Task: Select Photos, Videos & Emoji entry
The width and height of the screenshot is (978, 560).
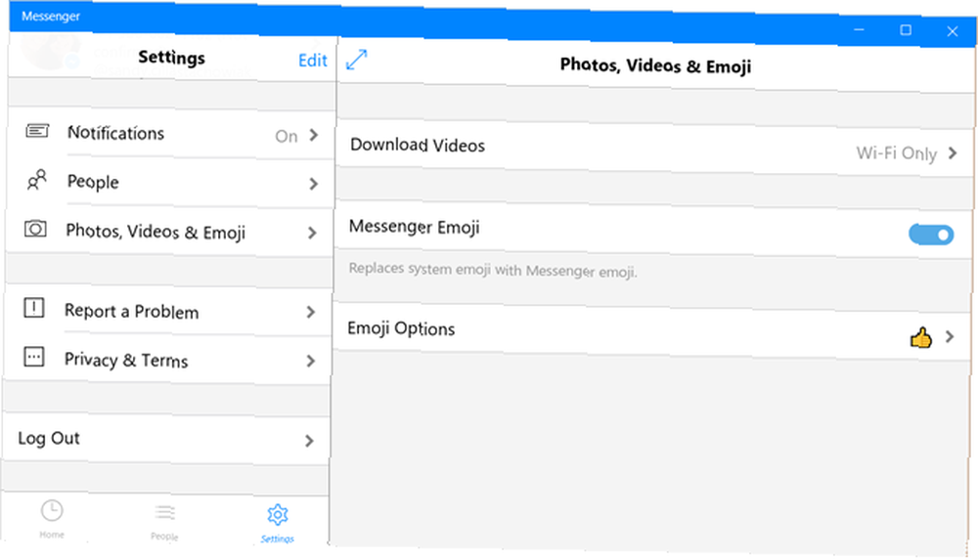Action: pyautogui.click(x=169, y=232)
